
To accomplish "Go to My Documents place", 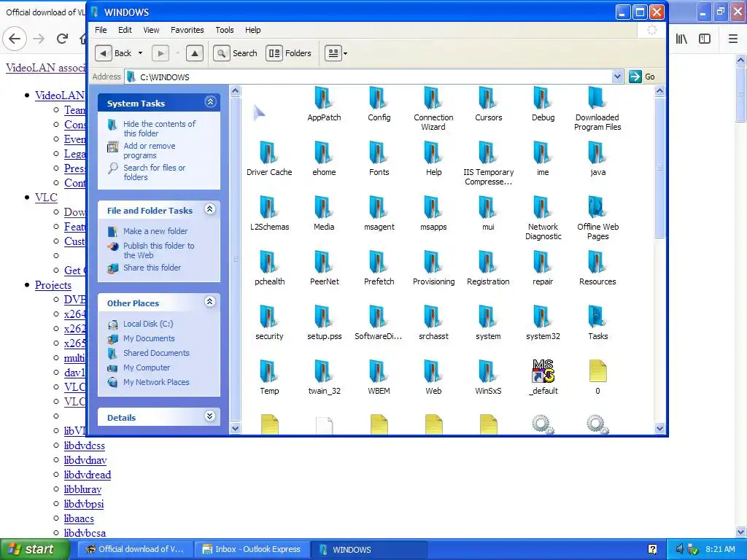I will tap(149, 338).
